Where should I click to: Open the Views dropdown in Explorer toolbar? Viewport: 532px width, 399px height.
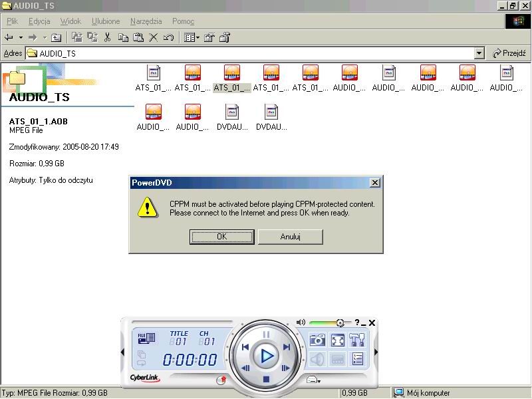tap(192, 37)
